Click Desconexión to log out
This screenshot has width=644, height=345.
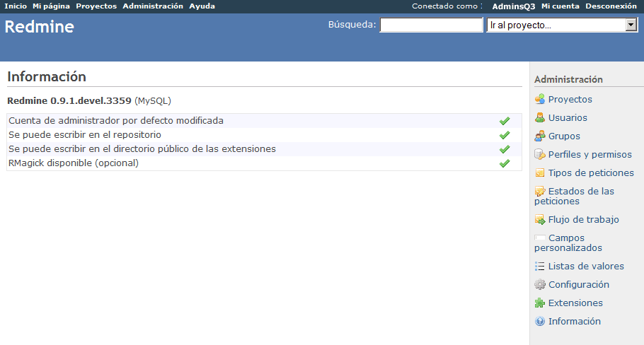[611, 6]
